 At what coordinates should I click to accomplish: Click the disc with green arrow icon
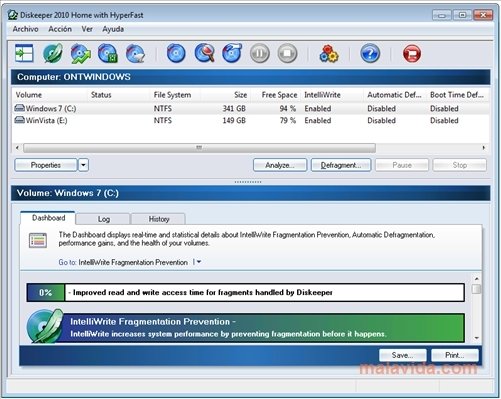coord(80,53)
